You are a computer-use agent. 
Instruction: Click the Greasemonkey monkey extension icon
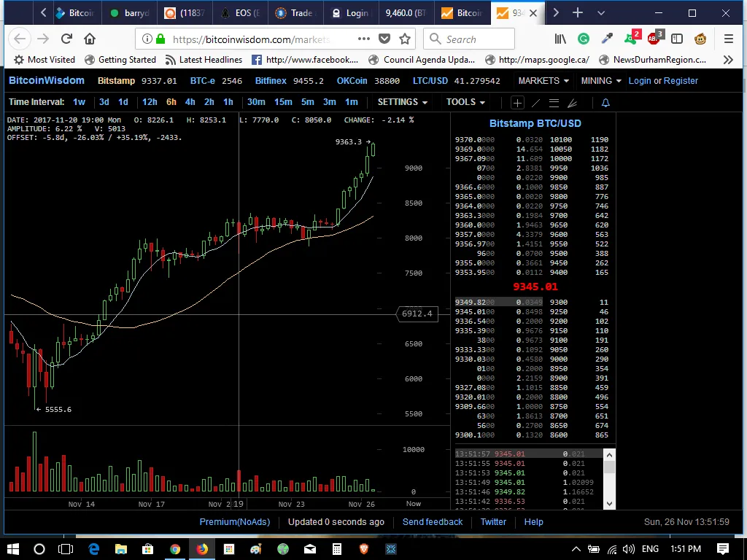(700, 39)
